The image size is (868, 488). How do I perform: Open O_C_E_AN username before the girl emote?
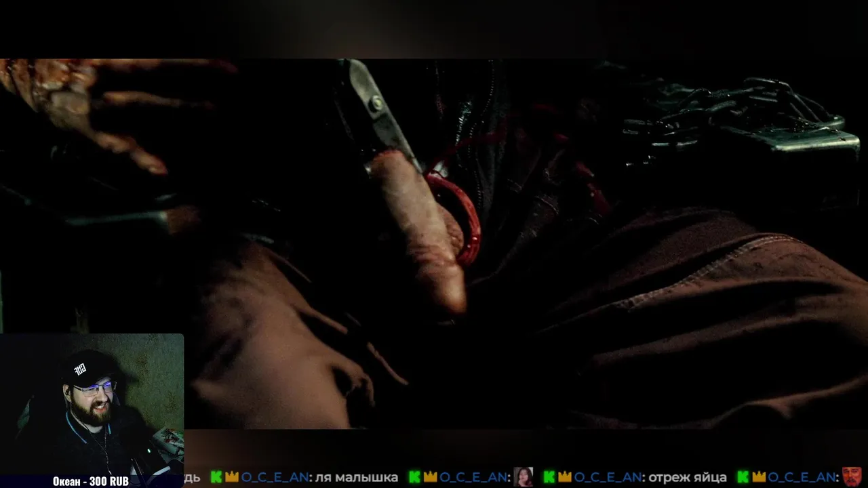(473, 477)
